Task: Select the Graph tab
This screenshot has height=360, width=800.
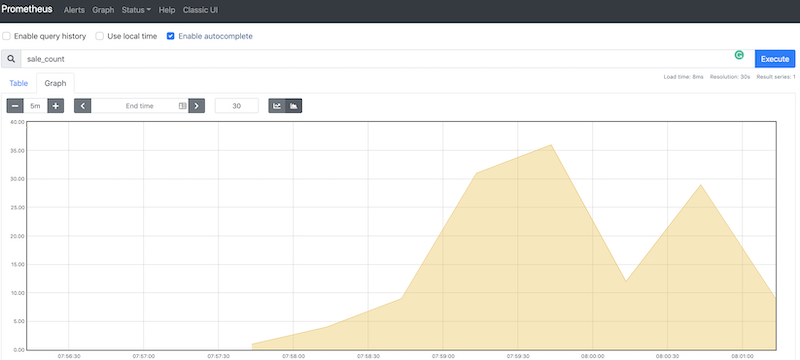Action: pyautogui.click(x=55, y=83)
